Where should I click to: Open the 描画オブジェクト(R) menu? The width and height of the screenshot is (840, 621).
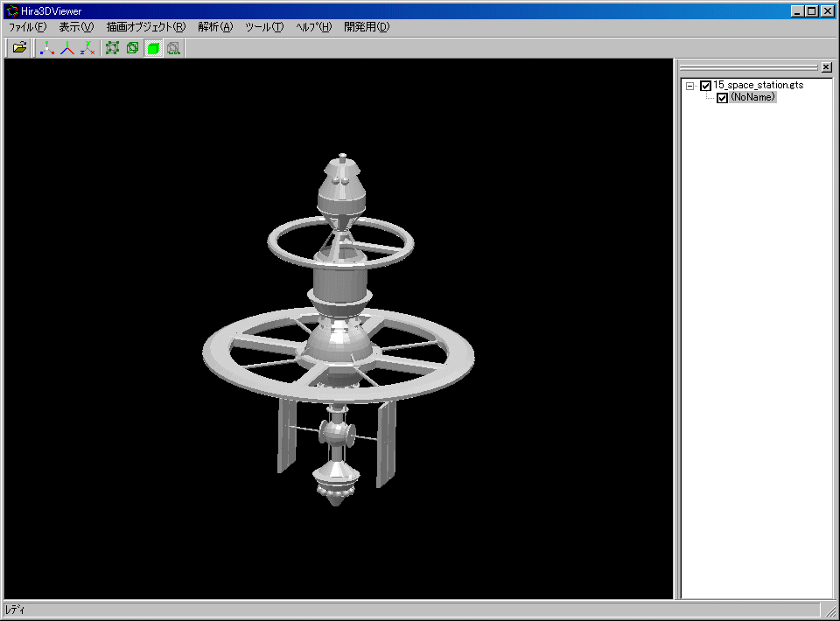[x=146, y=27]
